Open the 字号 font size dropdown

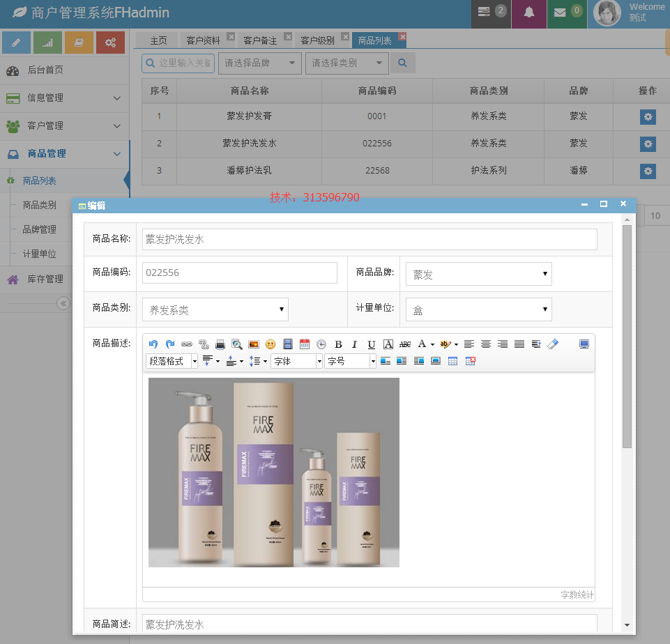click(351, 361)
